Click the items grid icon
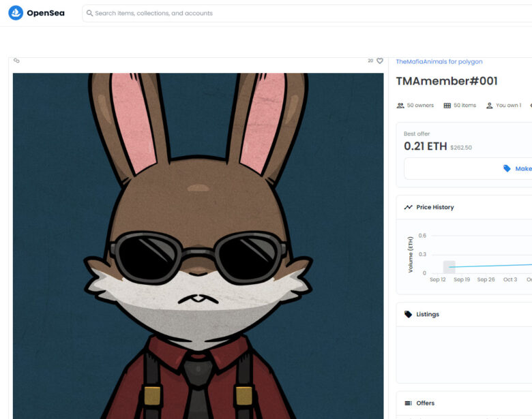Screen dimensions: 532x419 point(447,106)
